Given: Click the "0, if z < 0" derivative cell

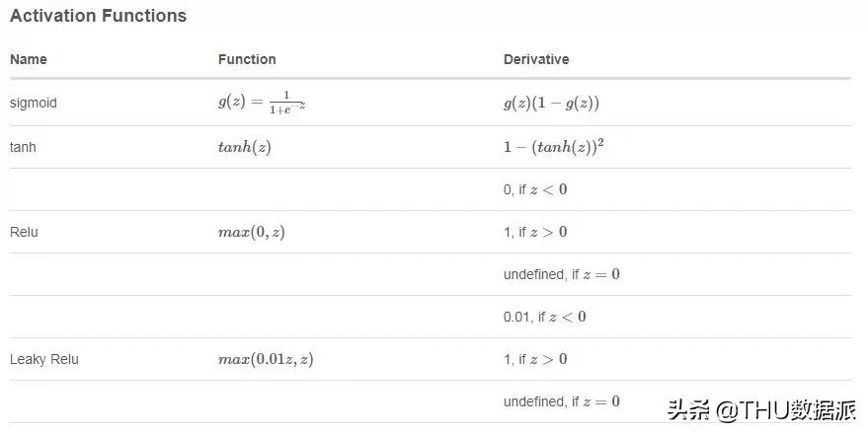Looking at the screenshot, I should (535, 189).
